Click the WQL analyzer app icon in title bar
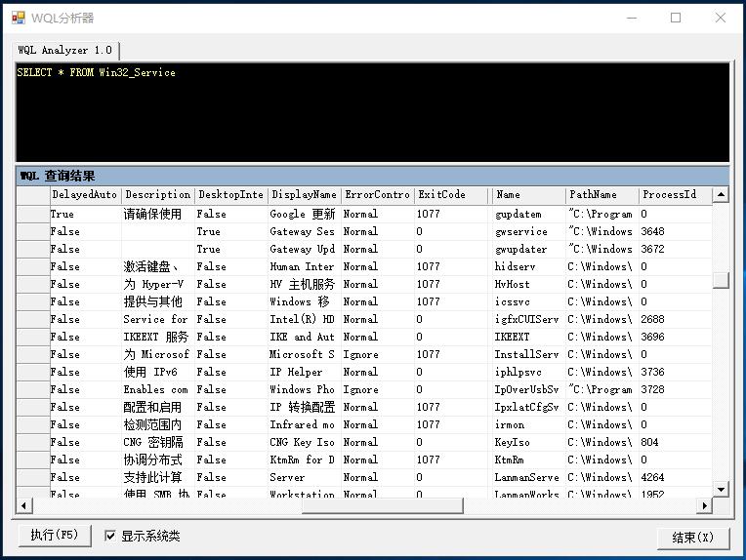 coord(18,18)
